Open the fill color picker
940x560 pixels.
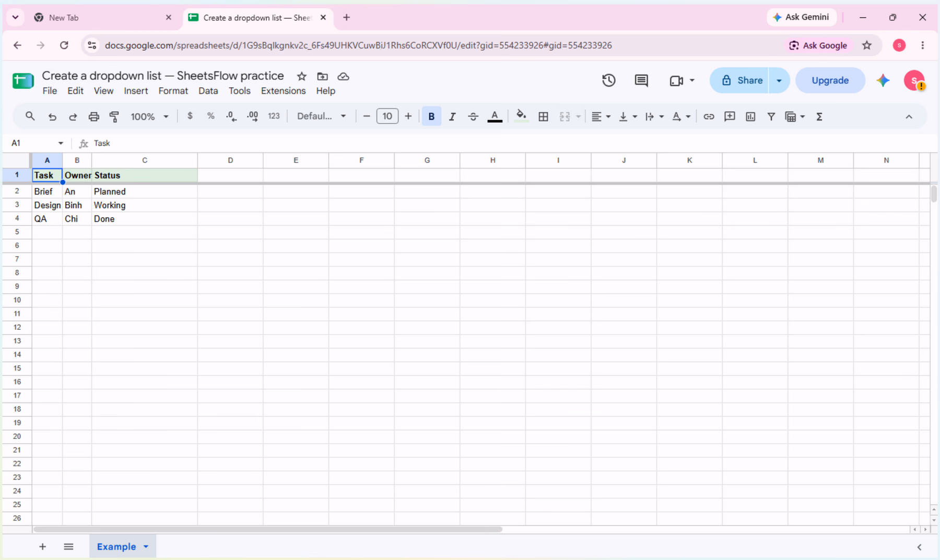521,116
